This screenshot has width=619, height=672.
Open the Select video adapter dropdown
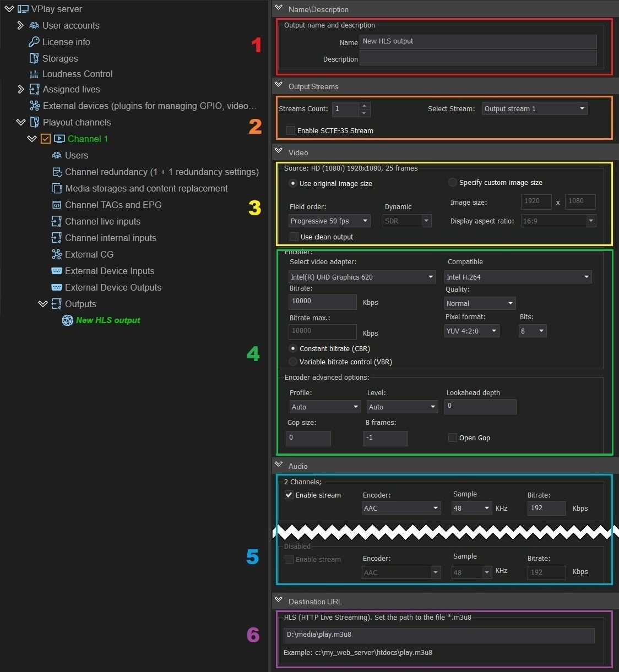pos(362,277)
